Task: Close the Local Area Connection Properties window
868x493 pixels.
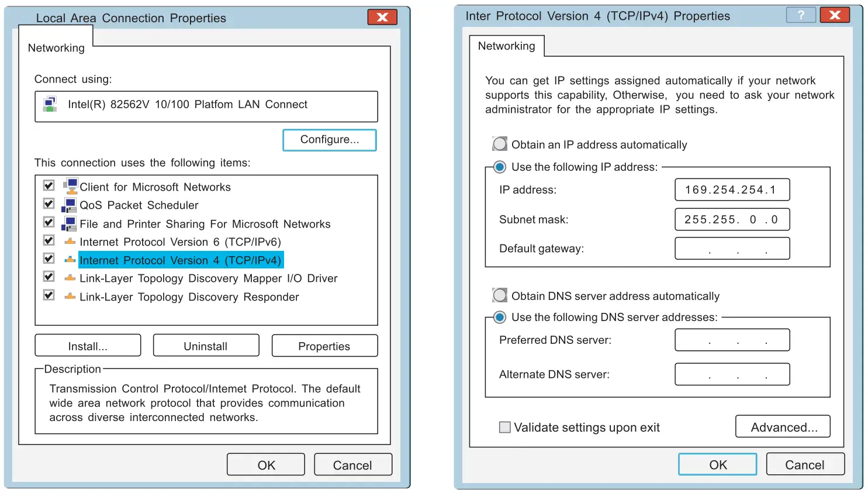Action: point(382,17)
